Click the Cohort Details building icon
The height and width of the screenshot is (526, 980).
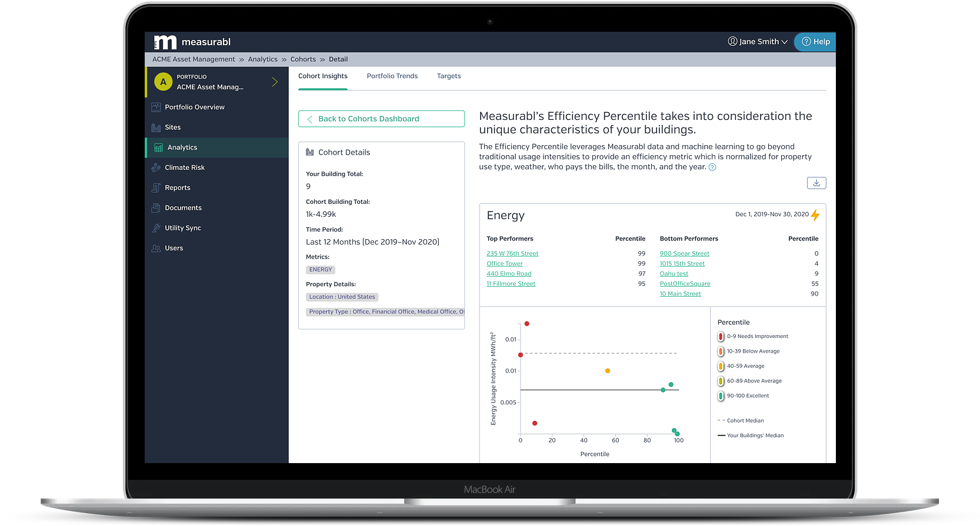click(x=310, y=152)
